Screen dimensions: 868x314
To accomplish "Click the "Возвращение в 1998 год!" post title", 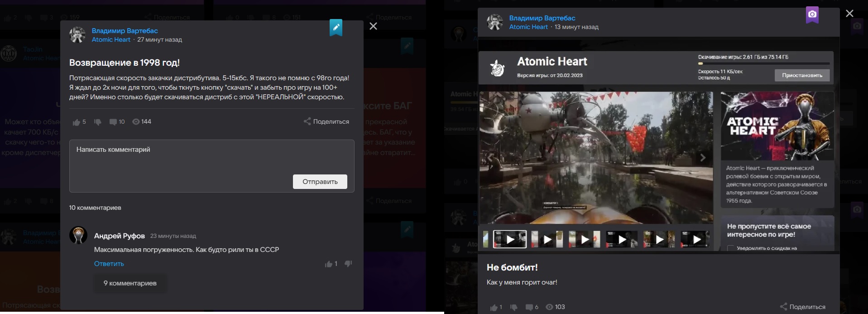I will coord(125,63).
